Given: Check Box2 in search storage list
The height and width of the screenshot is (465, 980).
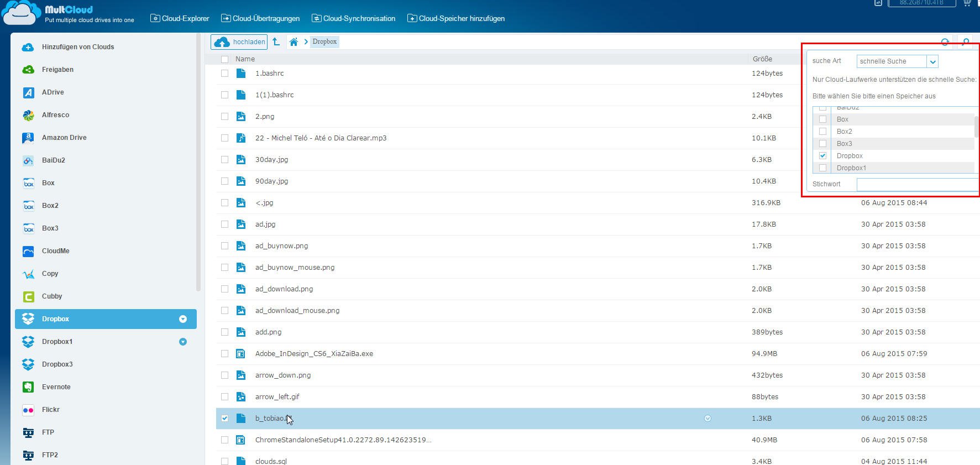Looking at the screenshot, I should click(822, 132).
